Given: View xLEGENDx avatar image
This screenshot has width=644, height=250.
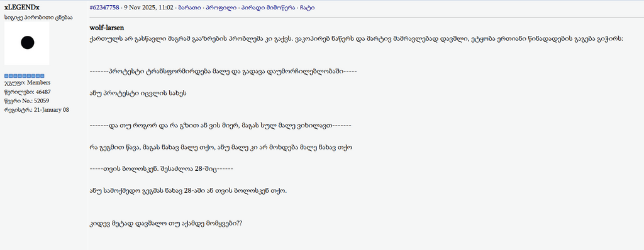Looking at the screenshot, I should click(27, 43).
